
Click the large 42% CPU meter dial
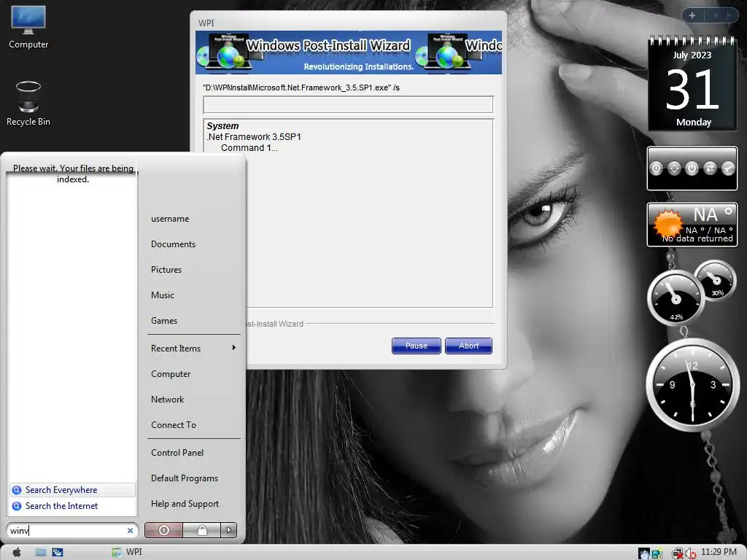tap(676, 297)
